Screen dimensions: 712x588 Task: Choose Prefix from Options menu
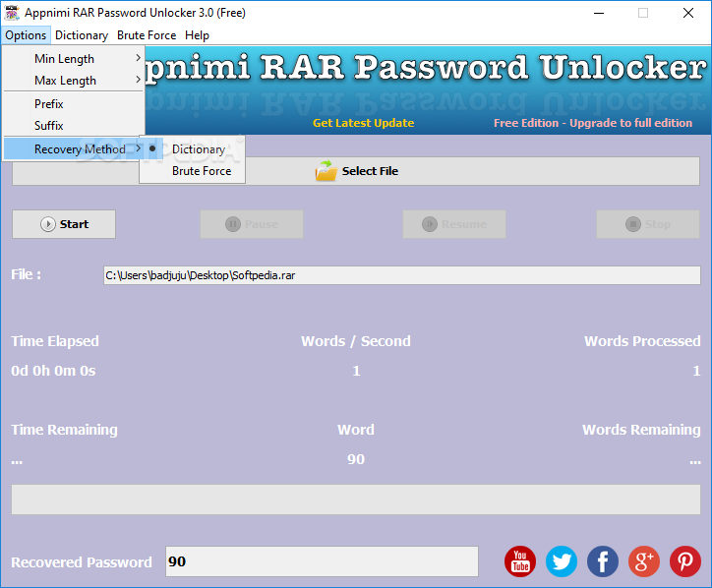(x=74, y=104)
